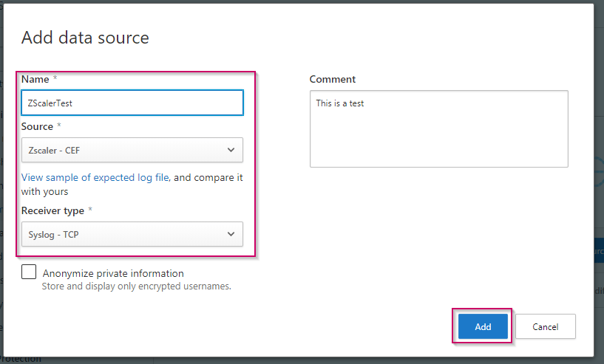Click the partially hidden blue button behind dialog
The width and height of the screenshot is (604, 364).
599,250
